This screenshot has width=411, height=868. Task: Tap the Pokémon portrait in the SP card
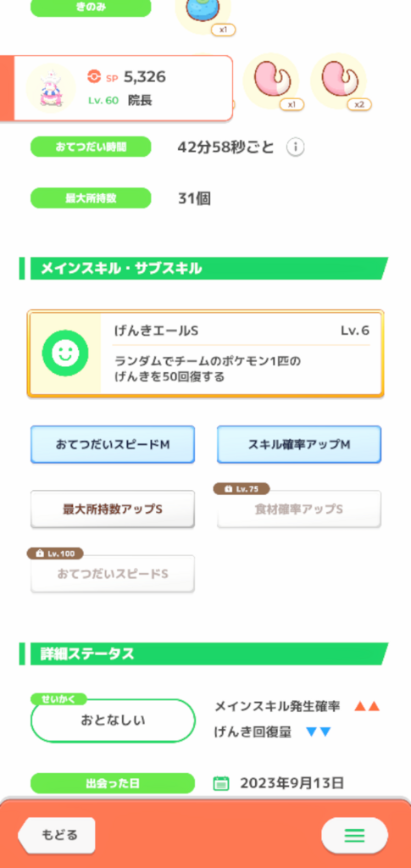click(x=51, y=88)
